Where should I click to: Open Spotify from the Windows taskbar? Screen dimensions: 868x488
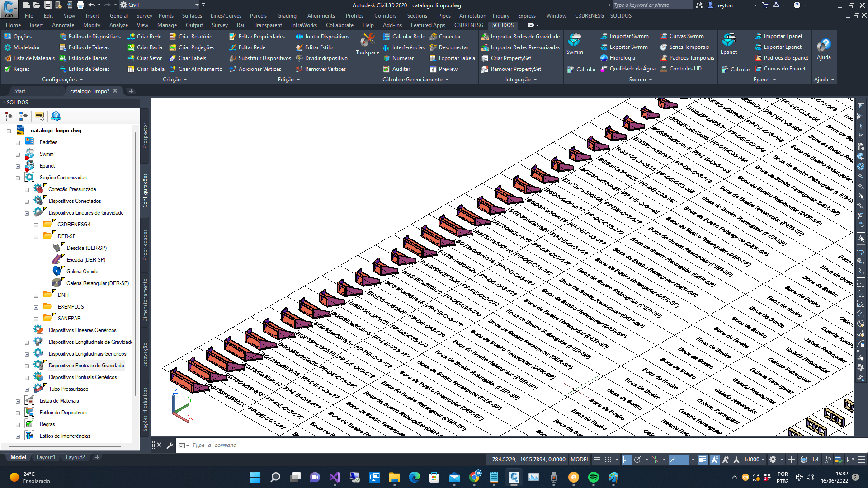[x=593, y=477]
